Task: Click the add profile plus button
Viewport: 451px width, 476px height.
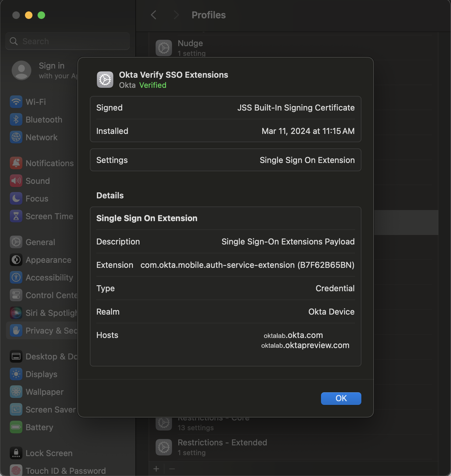Action: [156, 469]
